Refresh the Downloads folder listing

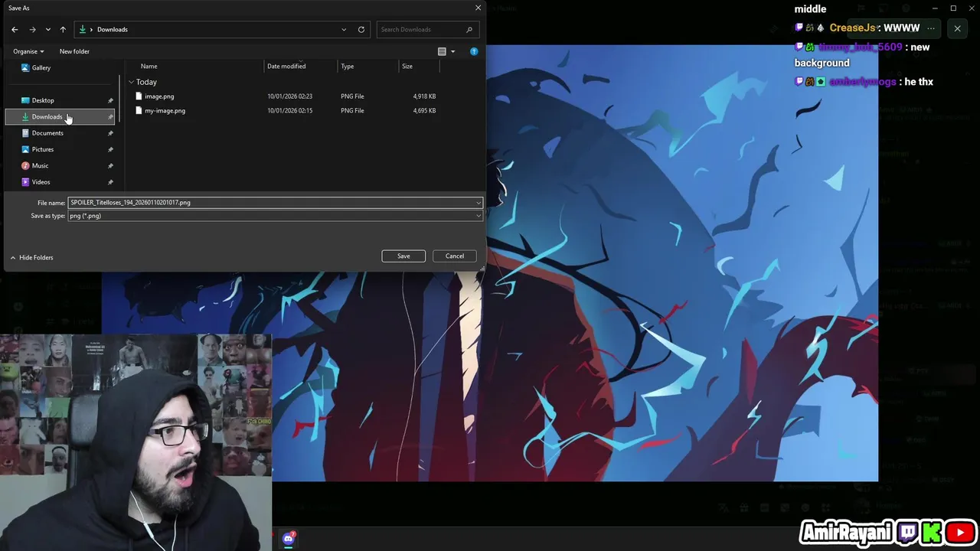pos(361,29)
